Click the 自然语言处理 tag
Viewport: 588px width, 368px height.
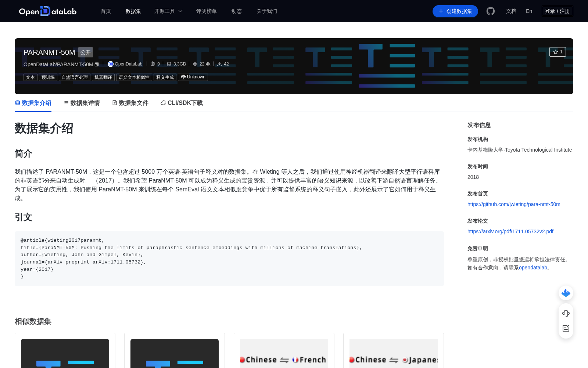click(75, 77)
